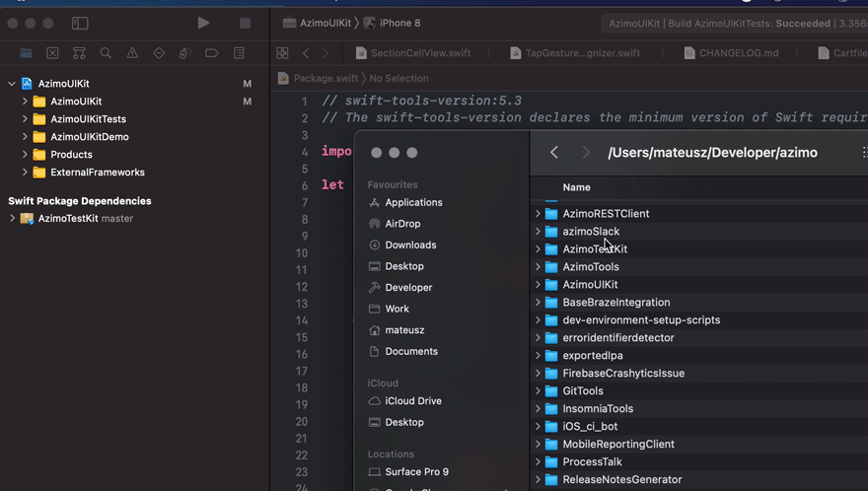Show the Test navigator
The image size is (868, 491).
click(x=159, y=53)
